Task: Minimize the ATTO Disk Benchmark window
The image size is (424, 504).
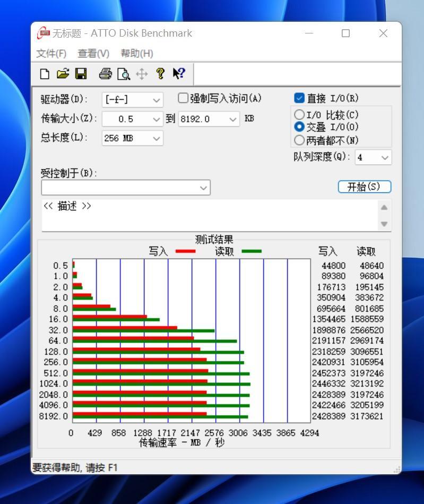Action: pyautogui.click(x=309, y=33)
